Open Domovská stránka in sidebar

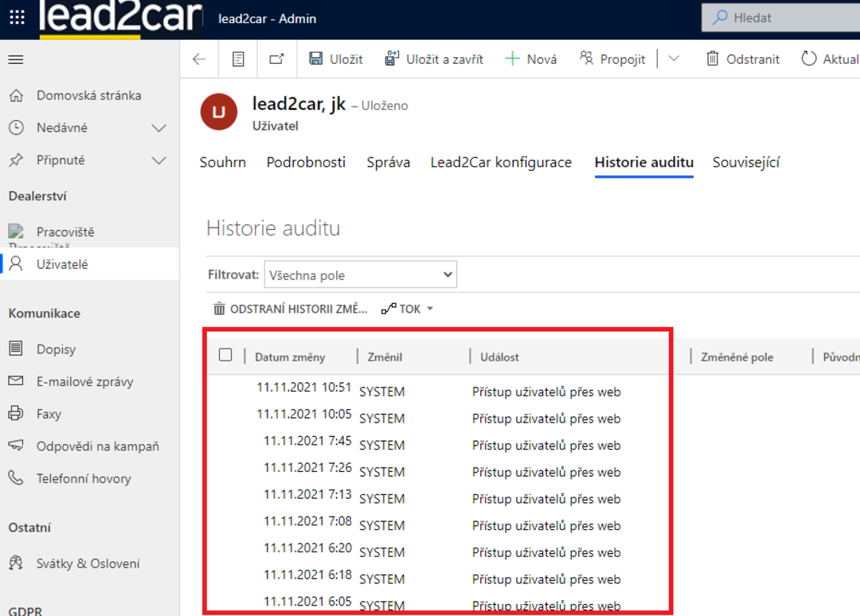(x=88, y=96)
